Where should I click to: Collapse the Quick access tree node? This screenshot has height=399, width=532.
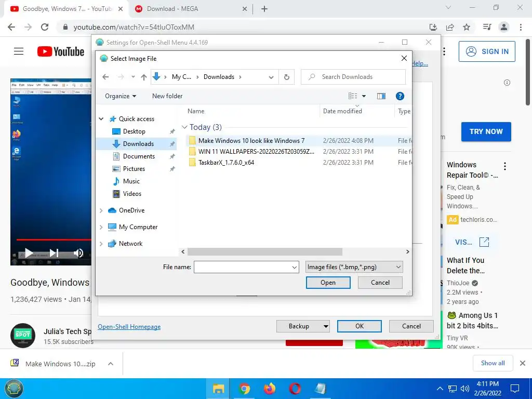(101, 119)
